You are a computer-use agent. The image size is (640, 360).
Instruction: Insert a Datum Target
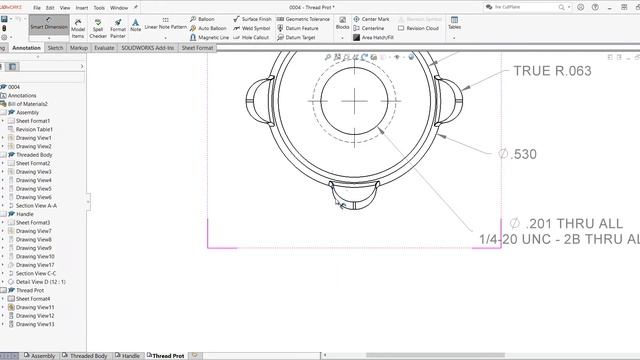pos(296,38)
